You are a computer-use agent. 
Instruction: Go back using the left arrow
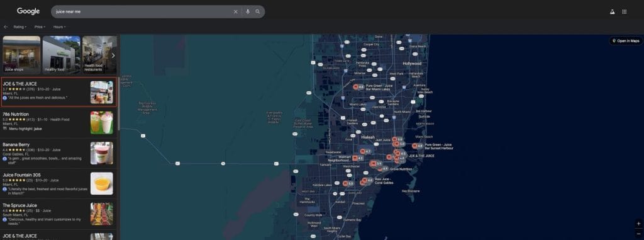pos(6,26)
